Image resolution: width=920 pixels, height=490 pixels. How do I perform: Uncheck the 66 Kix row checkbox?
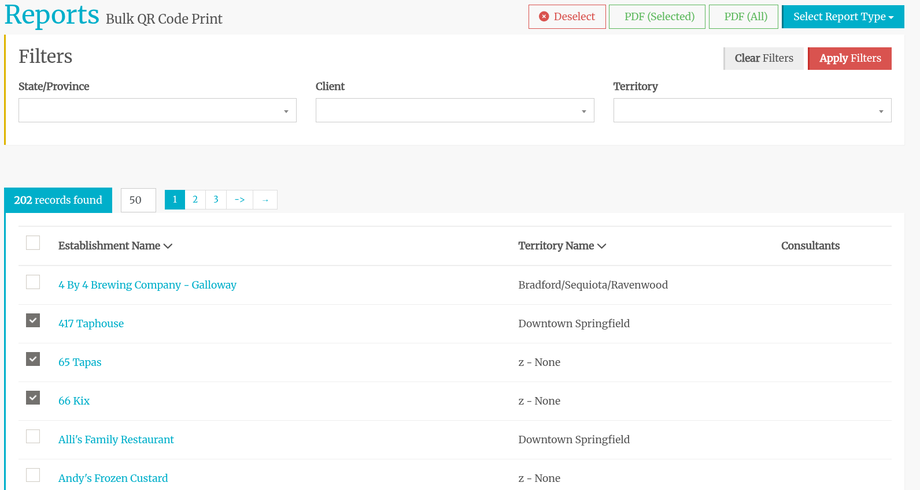33,398
